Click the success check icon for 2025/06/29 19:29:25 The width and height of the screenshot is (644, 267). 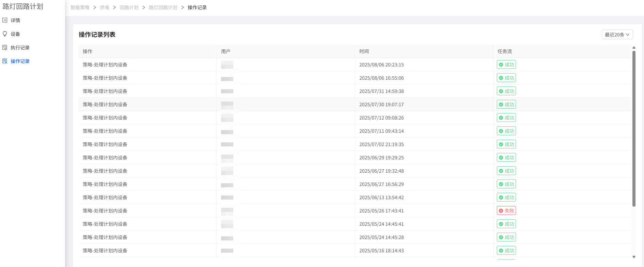(501, 158)
